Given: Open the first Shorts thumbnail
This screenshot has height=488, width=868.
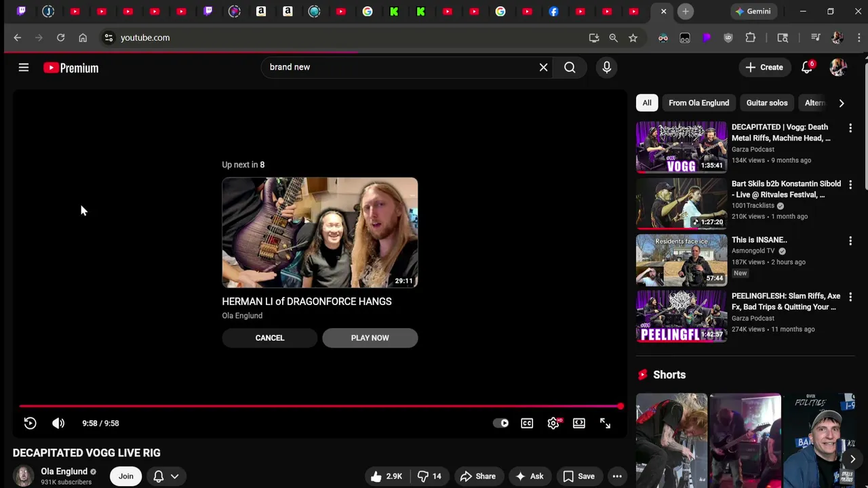Looking at the screenshot, I should click(x=671, y=441).
